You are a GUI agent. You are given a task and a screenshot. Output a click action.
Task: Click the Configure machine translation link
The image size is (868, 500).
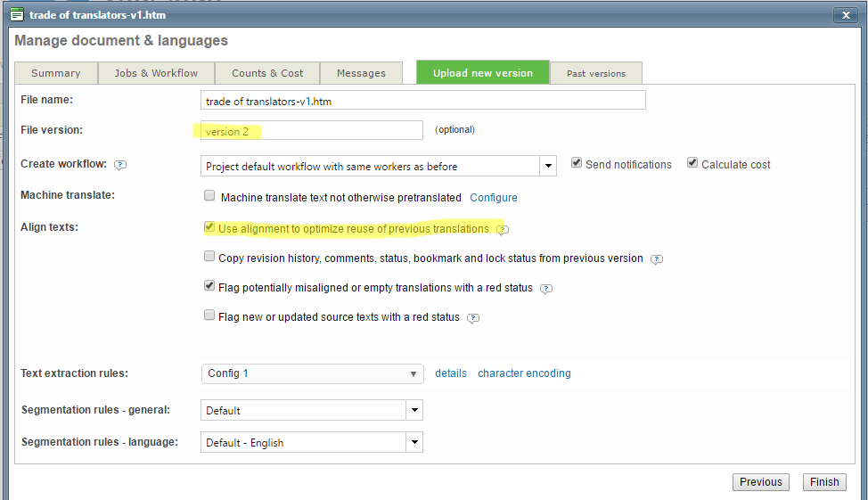coord(494,198)
